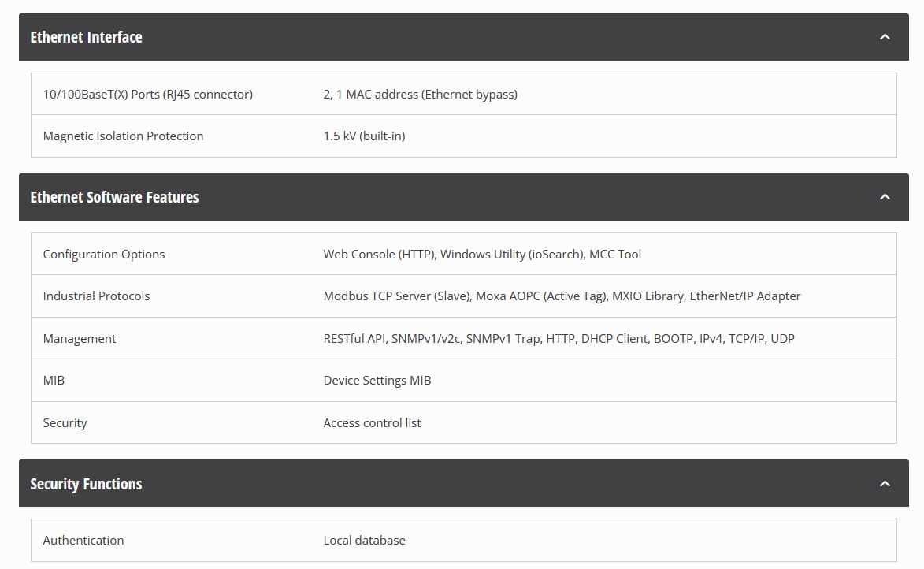
Task: Click the Configuration Options row label
Action: pos(104,255)
